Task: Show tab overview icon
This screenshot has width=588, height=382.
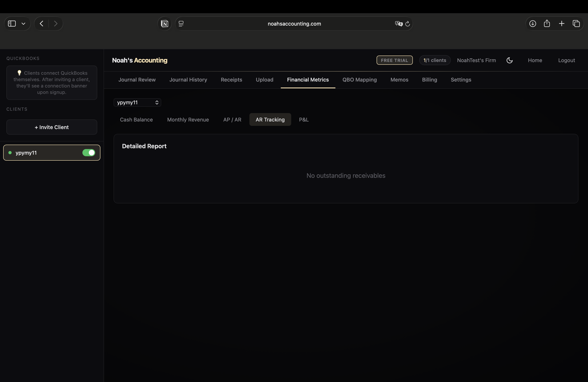Action: 576,24
